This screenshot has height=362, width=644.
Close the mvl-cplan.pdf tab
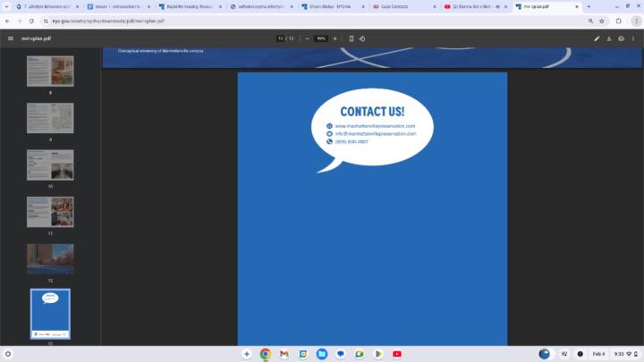tap(577, 6)
